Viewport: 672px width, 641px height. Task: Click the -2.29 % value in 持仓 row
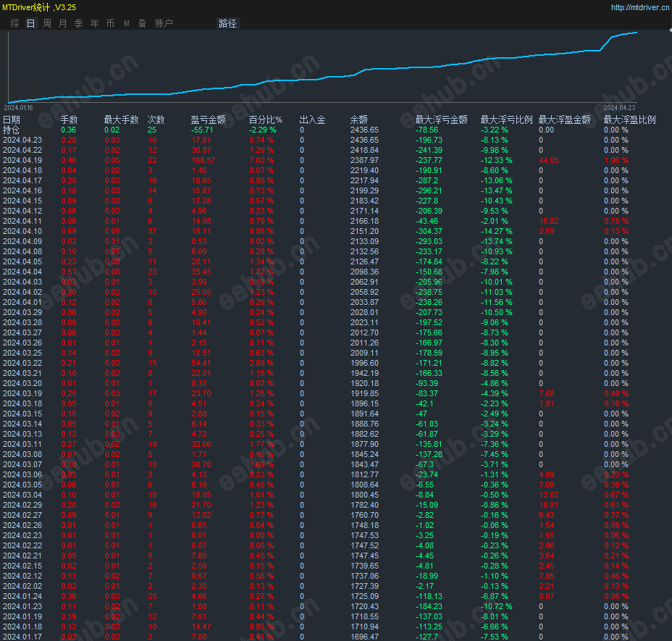coord(262,130)
